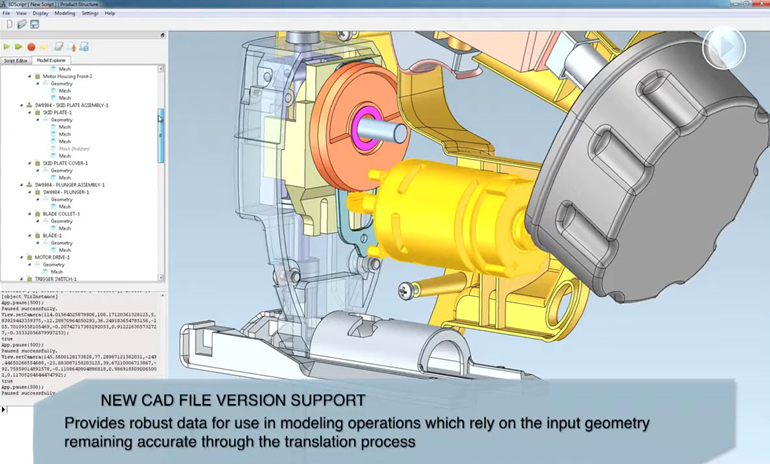Click the Open file icon in toolbar
The image size is (770, 464).
[21, 24]
